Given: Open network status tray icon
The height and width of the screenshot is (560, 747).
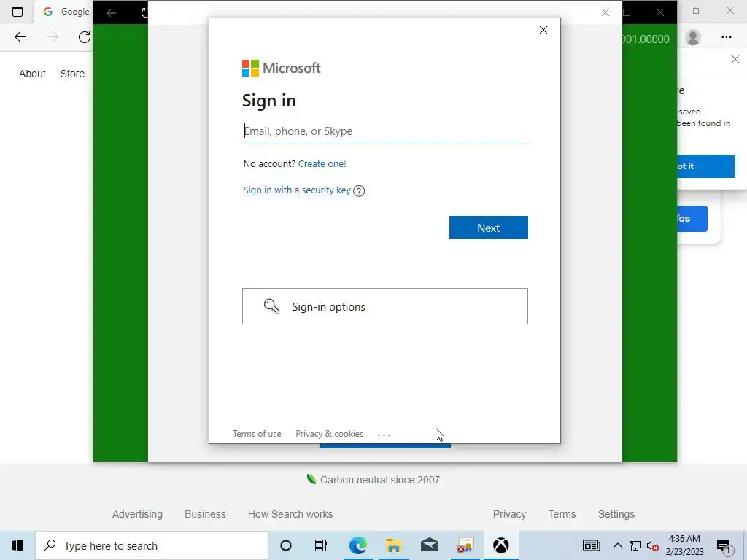Looking at the screenshot, I should 635,545.
